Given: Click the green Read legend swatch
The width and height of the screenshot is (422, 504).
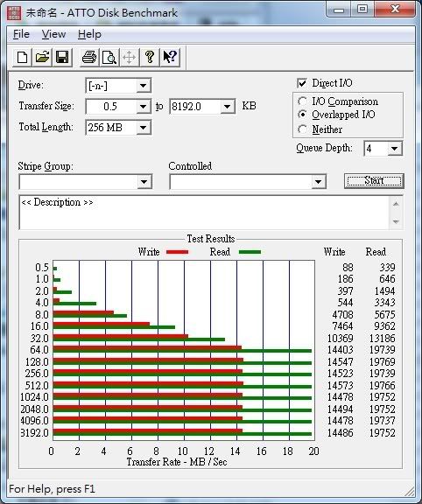Looking at the screenshot, I should click(250, 252).
